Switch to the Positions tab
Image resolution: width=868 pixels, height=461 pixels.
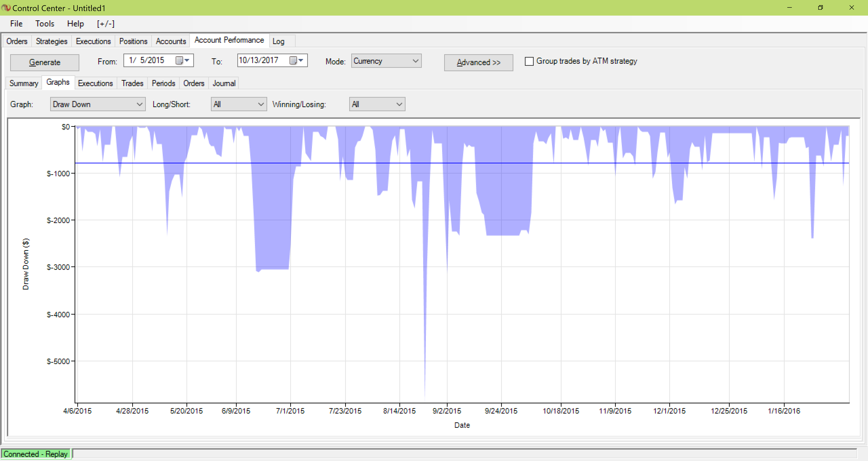click(133, 41)
